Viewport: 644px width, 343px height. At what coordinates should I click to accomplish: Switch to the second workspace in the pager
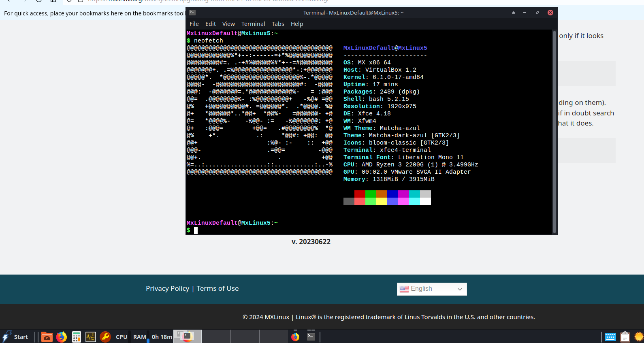216,337
